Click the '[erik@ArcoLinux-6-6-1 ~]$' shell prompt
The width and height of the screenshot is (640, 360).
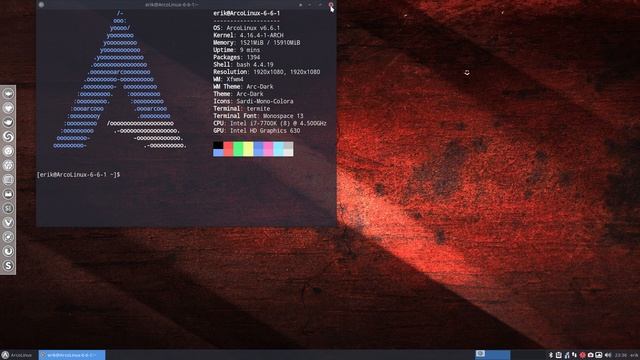[78, 175]
